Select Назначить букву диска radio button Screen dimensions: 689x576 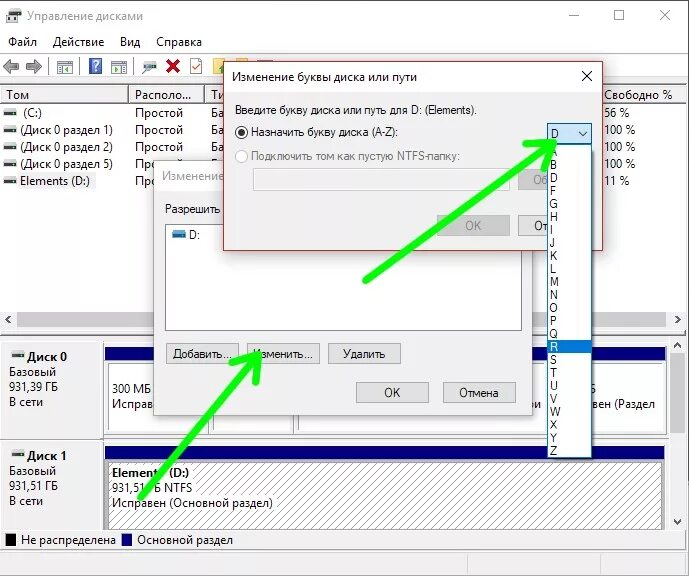point(241,132)
